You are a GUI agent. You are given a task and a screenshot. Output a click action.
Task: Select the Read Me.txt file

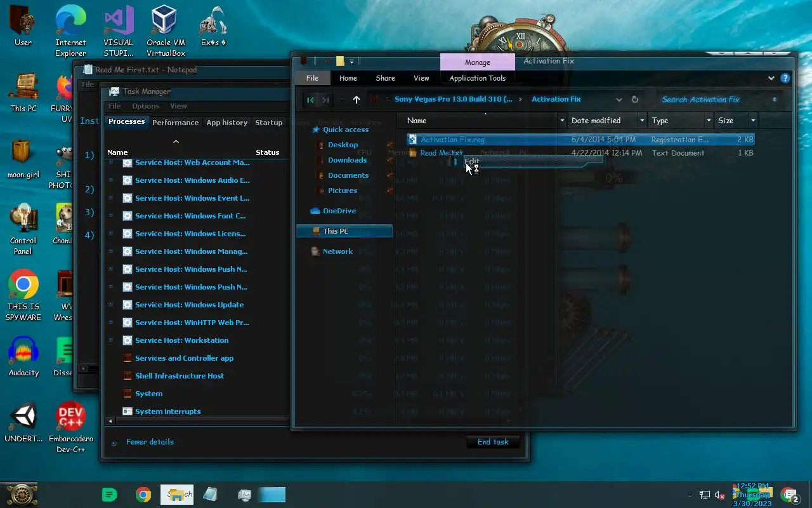pos(441,153)
